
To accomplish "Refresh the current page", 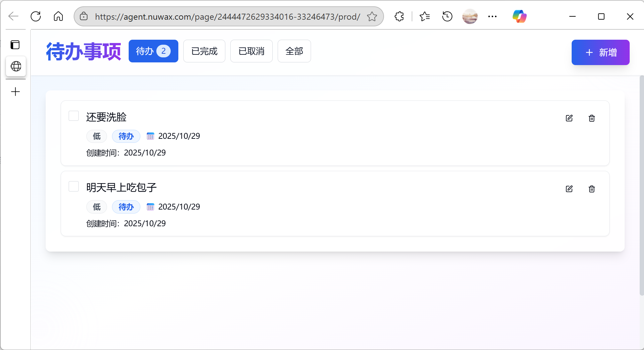I will click(x=36, y=16).
